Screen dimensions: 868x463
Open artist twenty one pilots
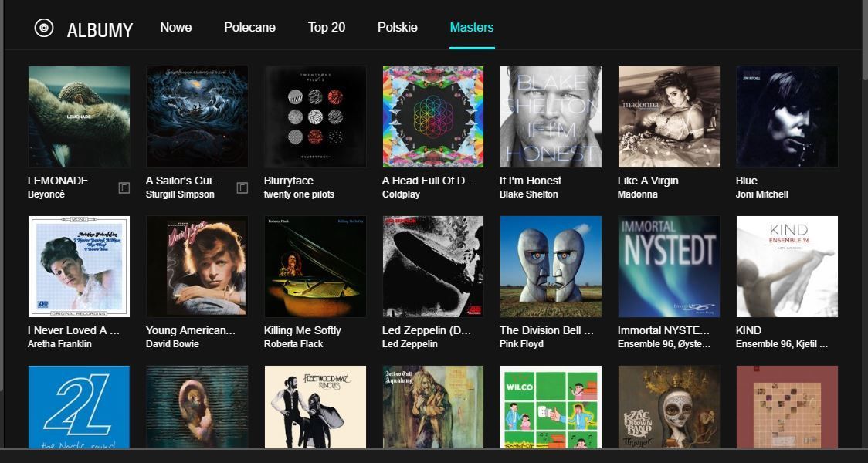click(x=299, y=194)
